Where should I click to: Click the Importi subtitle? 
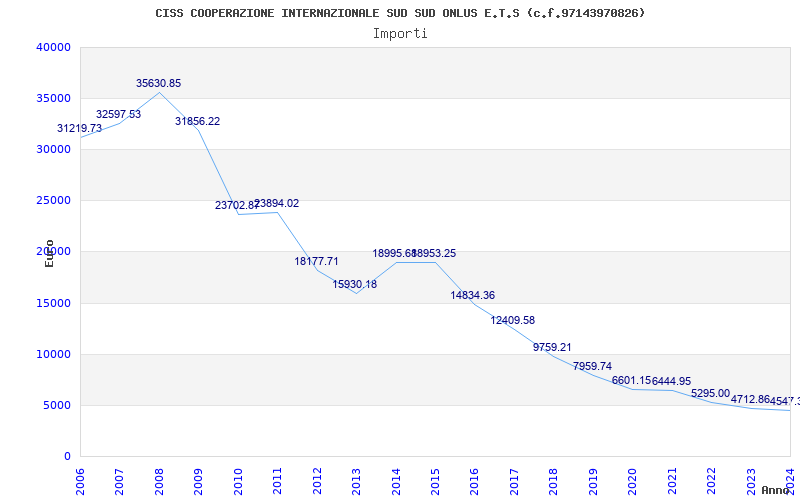click(x=400, y=34)
